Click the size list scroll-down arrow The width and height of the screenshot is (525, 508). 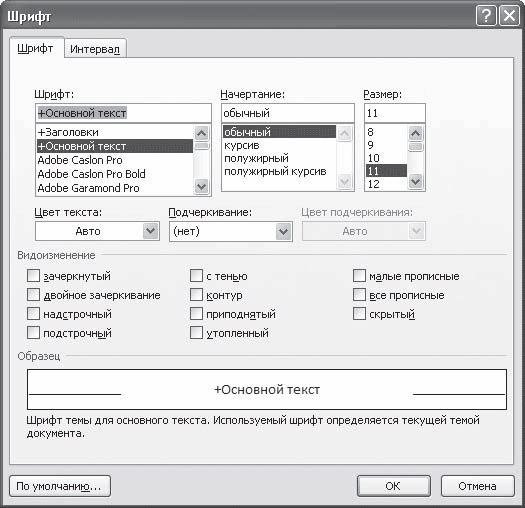point(416,182)
